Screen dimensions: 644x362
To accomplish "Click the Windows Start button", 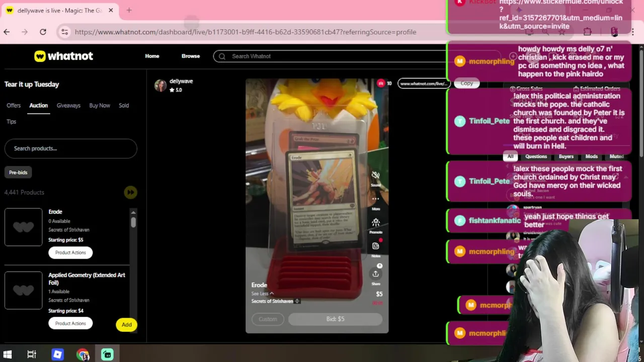I will pyautogui.click(x=8, y=354).
